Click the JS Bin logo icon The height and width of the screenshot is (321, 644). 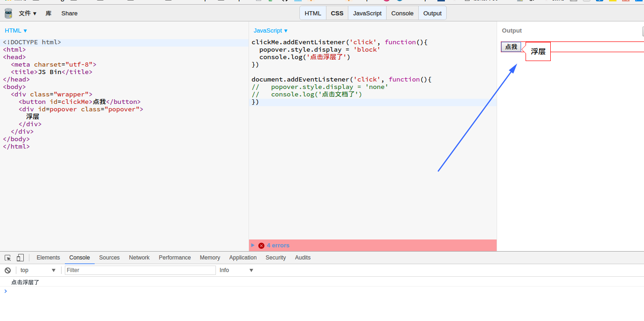pyautogui.click(x=8, y=13)
